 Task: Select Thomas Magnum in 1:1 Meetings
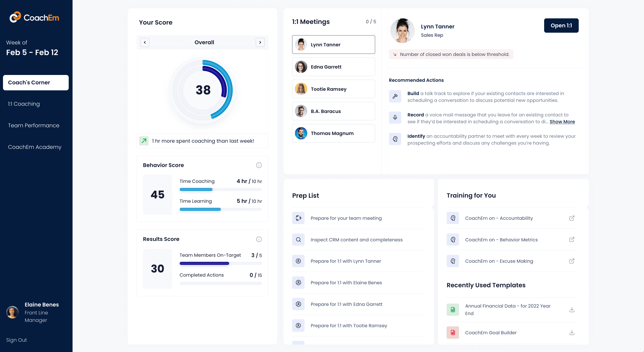coord(334,133)
